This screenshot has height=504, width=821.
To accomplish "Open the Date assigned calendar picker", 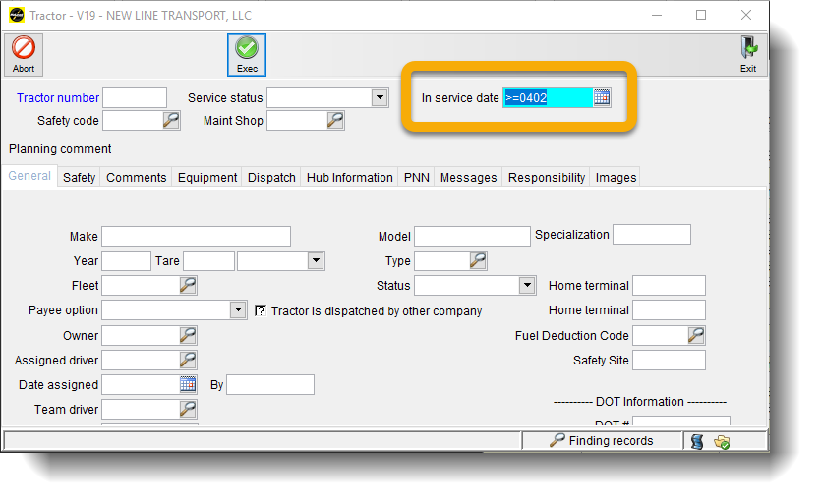I will [188, 385].
